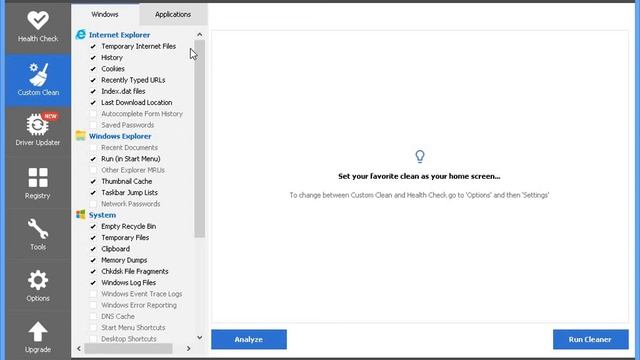640x360 pixels.
Task: Select Custom Clean broom icon
Action: tap(38, 74)
